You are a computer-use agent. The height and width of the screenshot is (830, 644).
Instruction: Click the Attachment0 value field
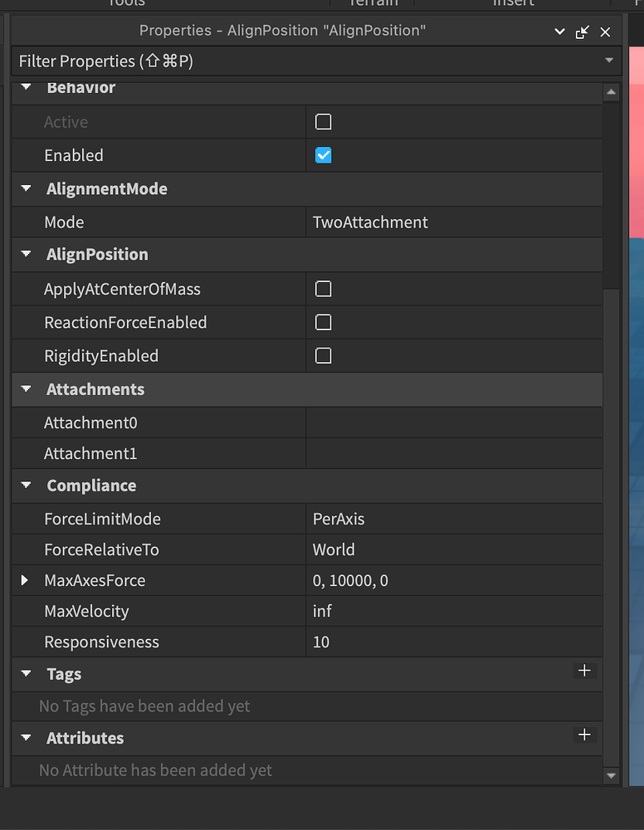(456, 422)
